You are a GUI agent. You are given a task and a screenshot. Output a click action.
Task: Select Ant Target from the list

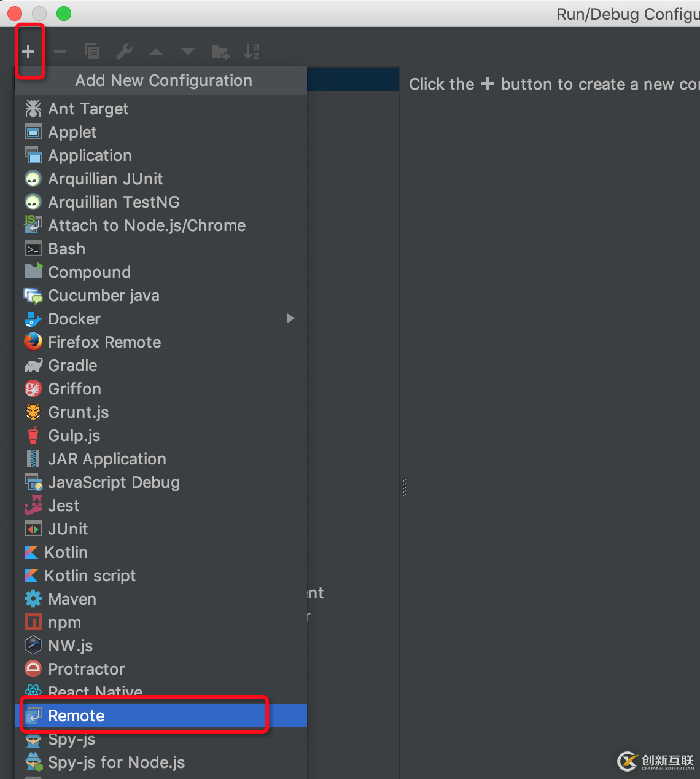pos(161,109)
